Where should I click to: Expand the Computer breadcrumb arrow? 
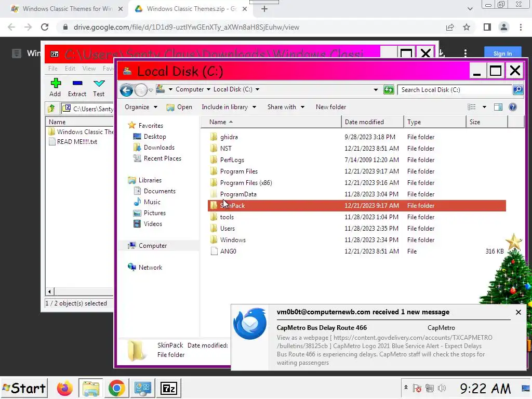[208, 89]
